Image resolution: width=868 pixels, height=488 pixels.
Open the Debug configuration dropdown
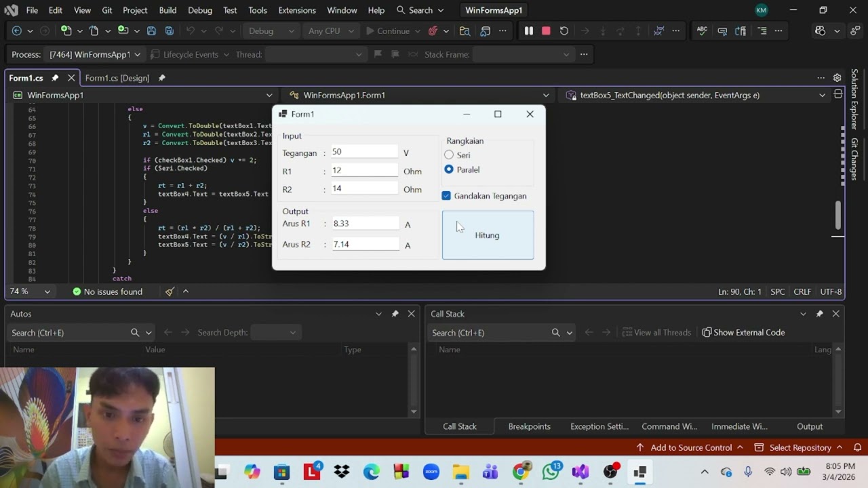pos(271,31)
